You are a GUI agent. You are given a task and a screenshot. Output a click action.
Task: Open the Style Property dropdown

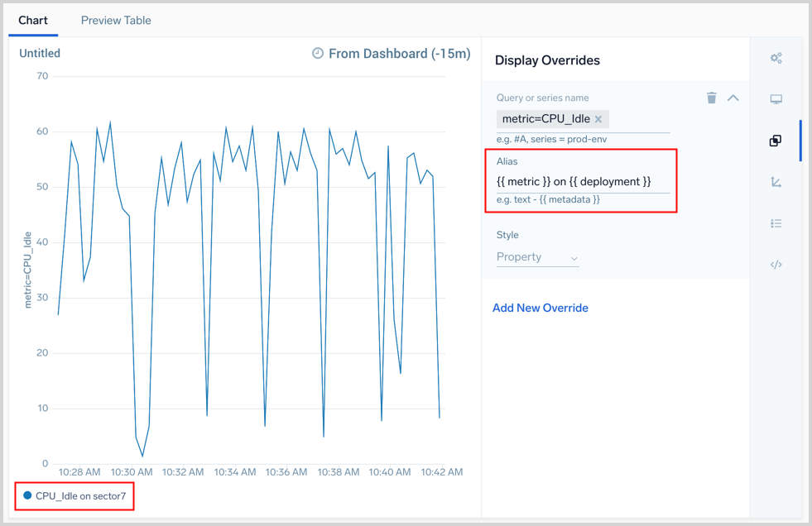(x=537, y=257)
